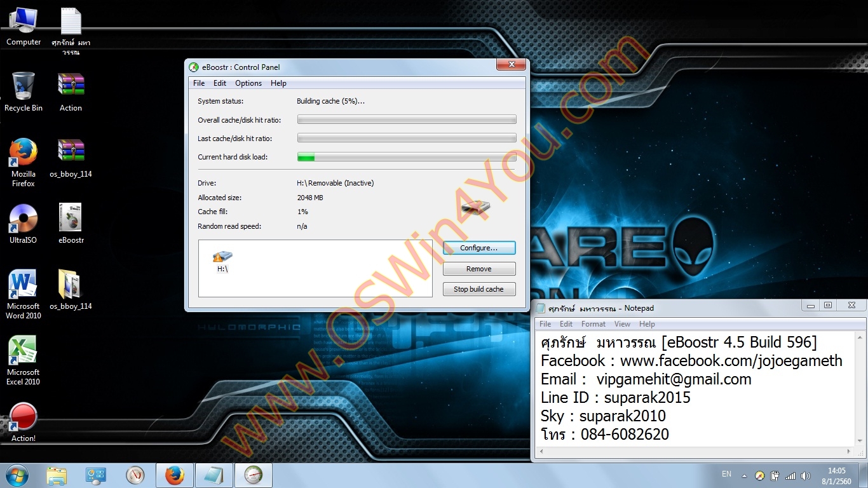Image resolution: width=868 pixels, height=488 pixels.
Task: Open the eBoostr Help menu
Action: click(x=278, y=83)
